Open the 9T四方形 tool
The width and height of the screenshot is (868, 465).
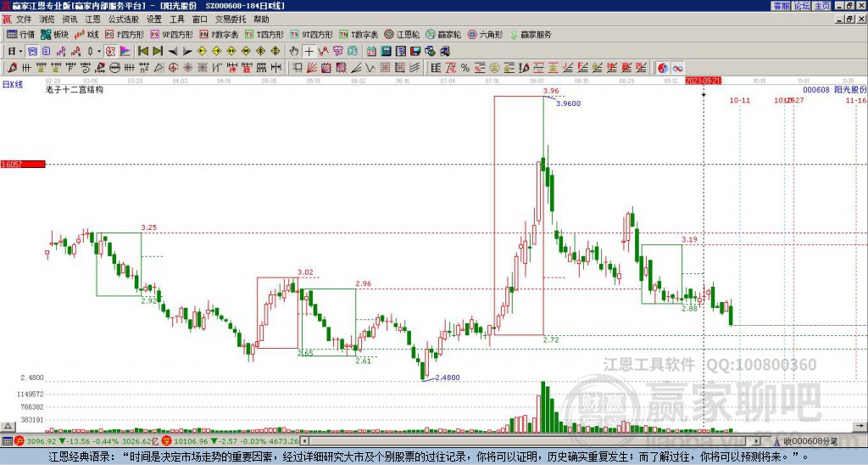312,34
